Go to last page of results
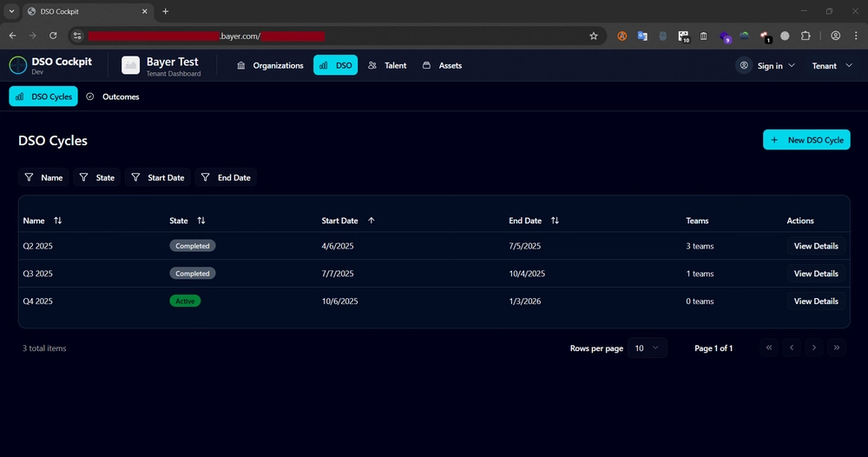The width and height of the screenshot is (868, 457). [x=837, y=348]
